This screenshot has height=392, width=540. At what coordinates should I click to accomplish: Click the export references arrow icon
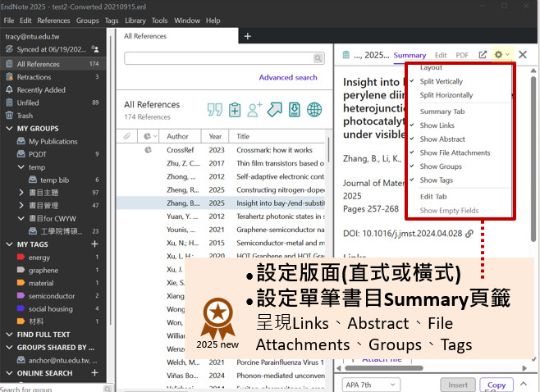pyautogui.click(x=274, y=109)
